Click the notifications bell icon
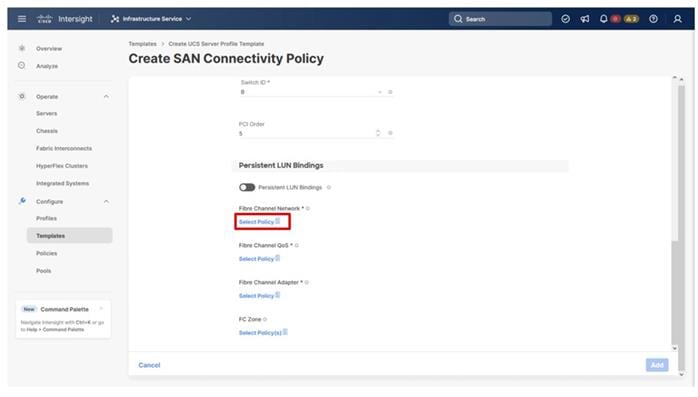Viewport: 698px width, 397px height. click(x=603, y=19)
